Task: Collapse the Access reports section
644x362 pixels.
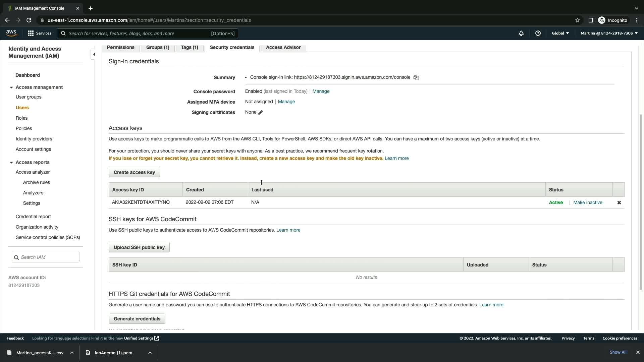Action: point(11,163)
